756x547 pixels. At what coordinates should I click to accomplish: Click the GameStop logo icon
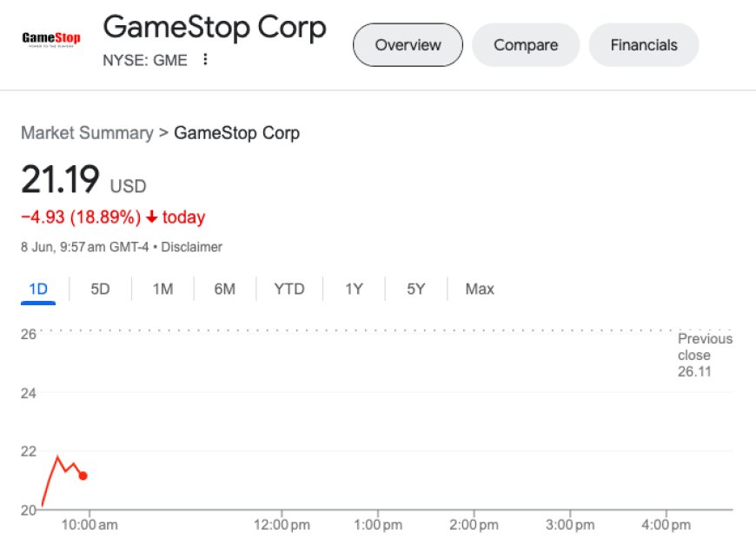pyautogui.click(x=50, y=39)
